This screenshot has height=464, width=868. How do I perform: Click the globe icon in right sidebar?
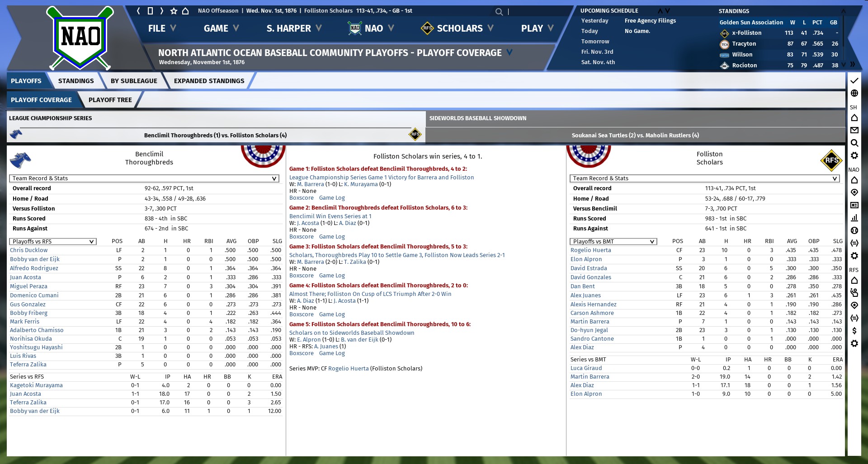854,94
